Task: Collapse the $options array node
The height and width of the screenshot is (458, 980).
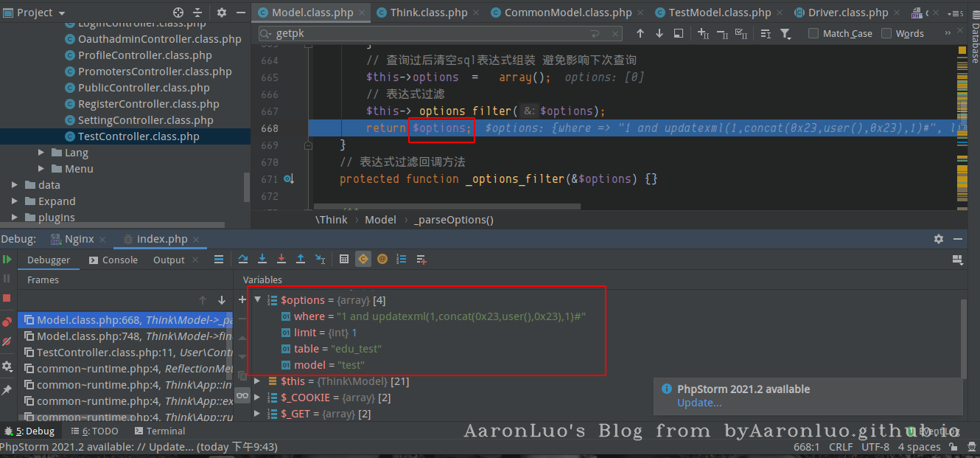Action: coord(257,300)
